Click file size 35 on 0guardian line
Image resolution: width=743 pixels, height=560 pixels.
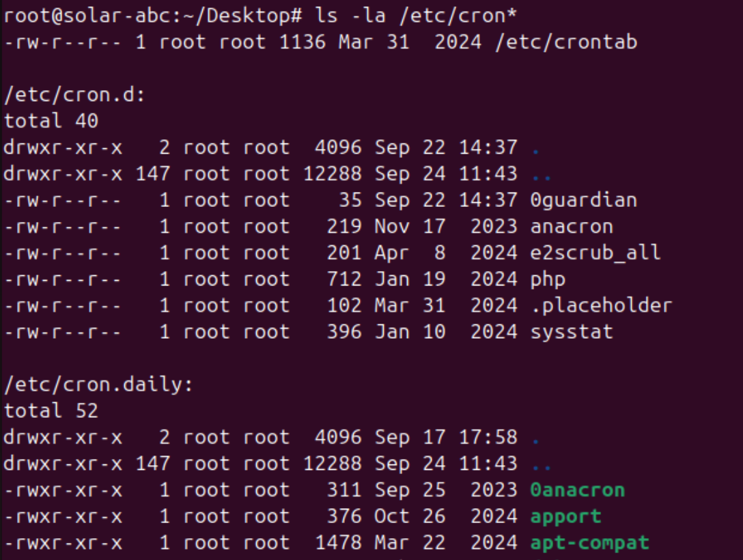(x=350, y=200)
